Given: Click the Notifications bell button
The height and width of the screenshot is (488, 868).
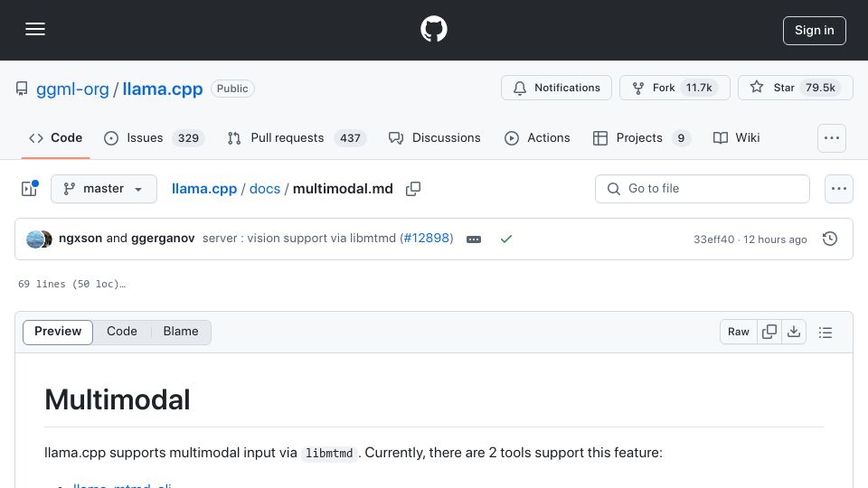Looking at the screenshot, I should click(x=556, y=88).
